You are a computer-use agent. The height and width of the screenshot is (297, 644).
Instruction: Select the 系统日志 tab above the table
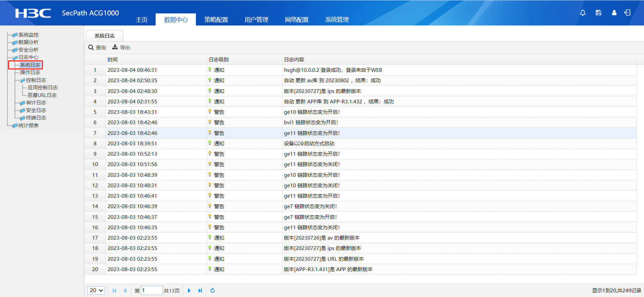click(105, 36)
